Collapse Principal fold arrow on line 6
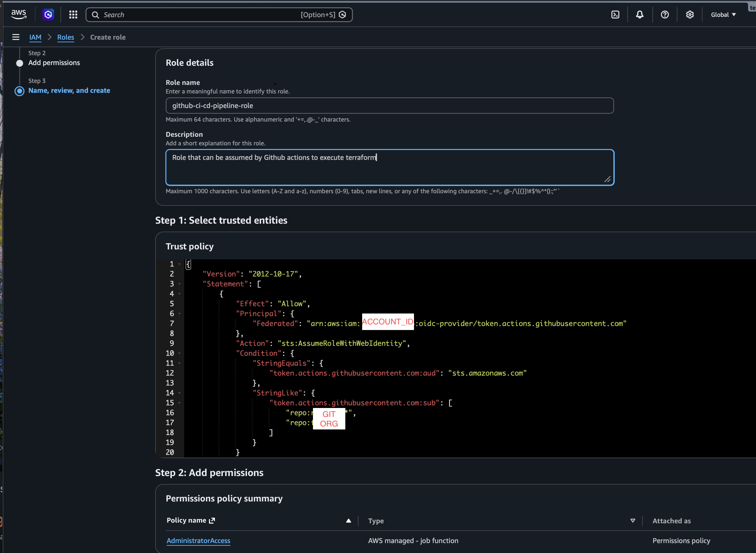This screenshot has height=553, width=756. 180,313
